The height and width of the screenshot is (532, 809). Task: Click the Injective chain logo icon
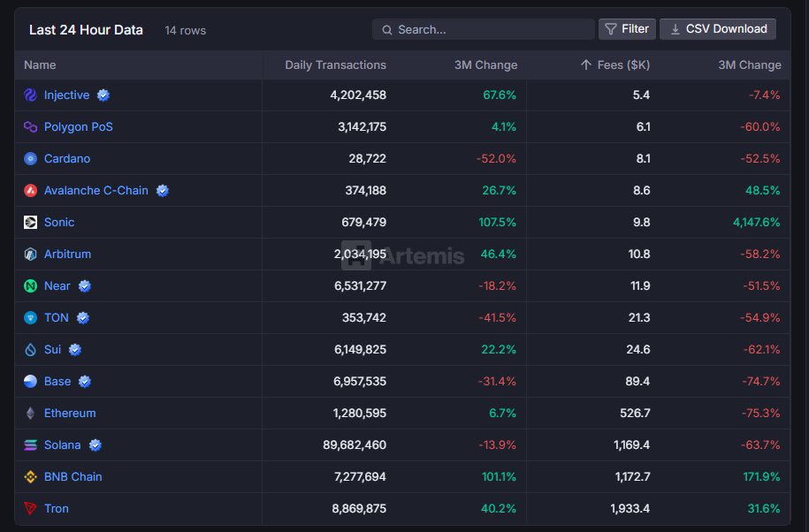coord(30,95)
